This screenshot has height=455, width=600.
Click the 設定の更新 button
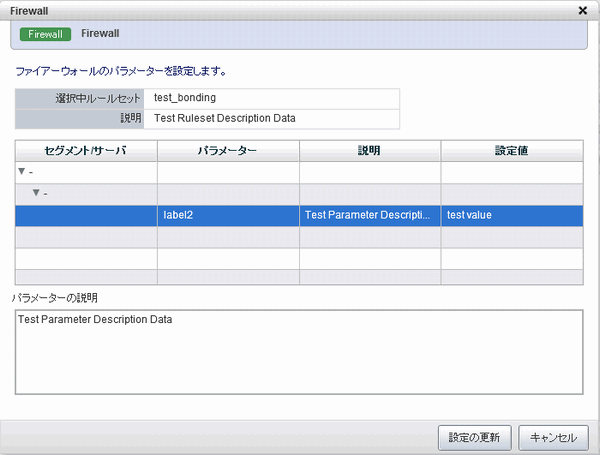(474, 437)
